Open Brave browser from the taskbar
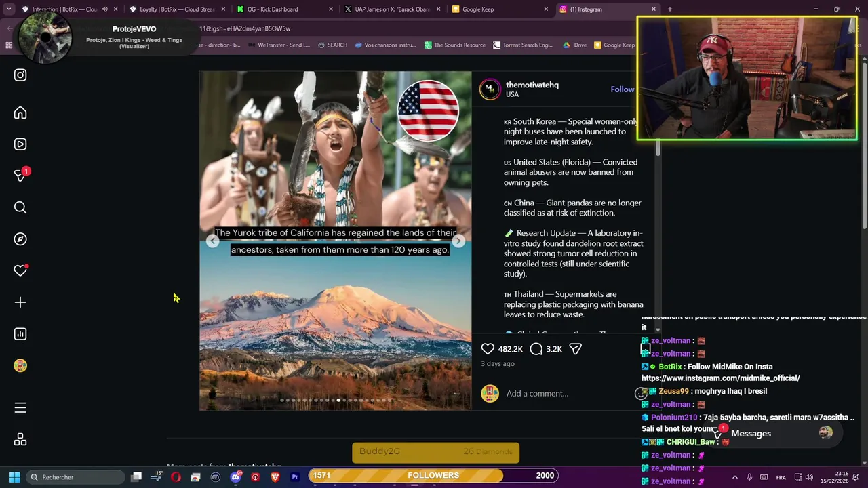 pos(275,477)
